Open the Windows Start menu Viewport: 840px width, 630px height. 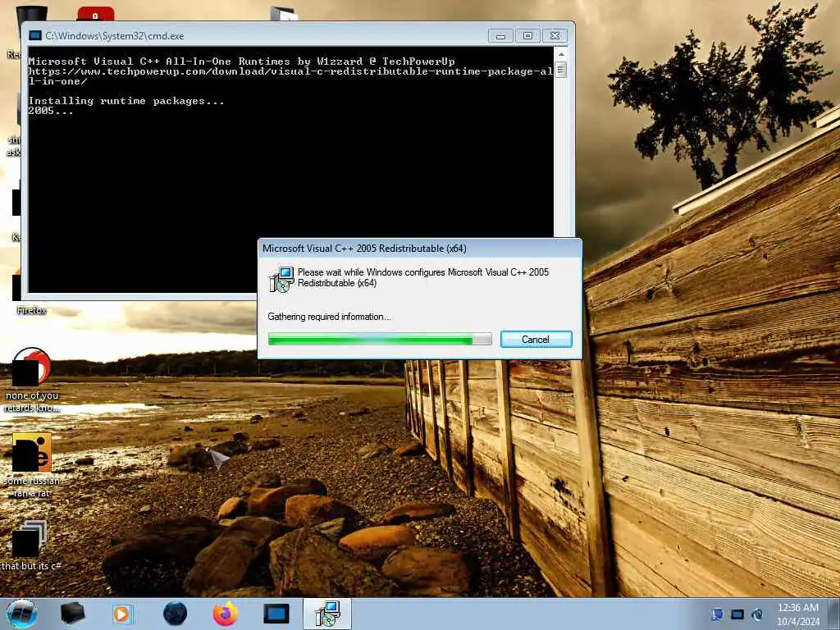(x=22, y=614)
